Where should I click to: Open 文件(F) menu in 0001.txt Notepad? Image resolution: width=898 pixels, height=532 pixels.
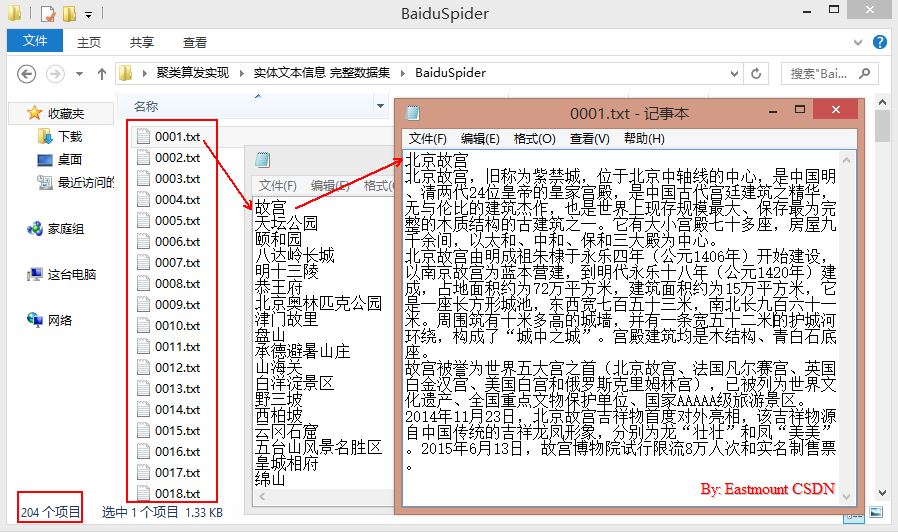point(427,139)
